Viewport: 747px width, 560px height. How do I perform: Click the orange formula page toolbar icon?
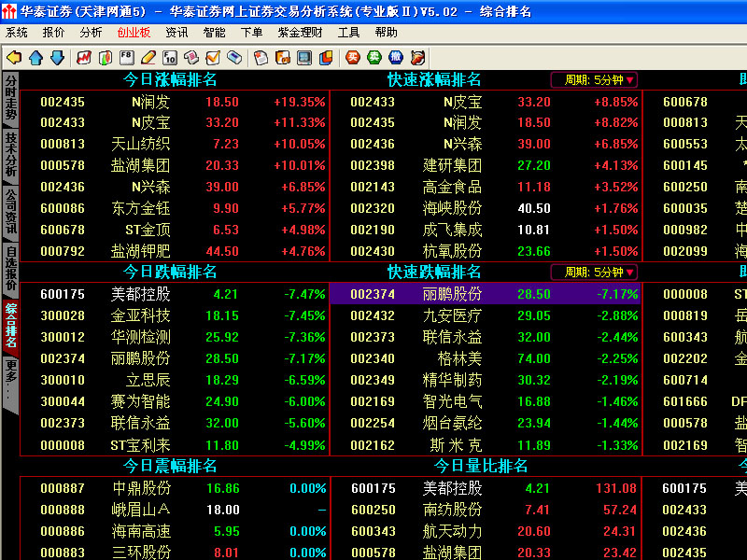click(283, 58)
